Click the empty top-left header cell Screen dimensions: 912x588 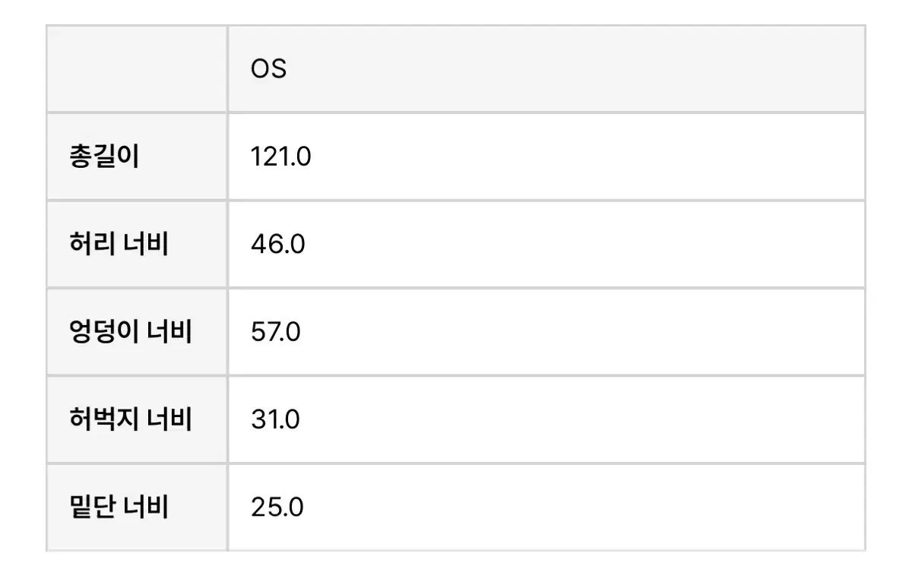click(137, 69)
